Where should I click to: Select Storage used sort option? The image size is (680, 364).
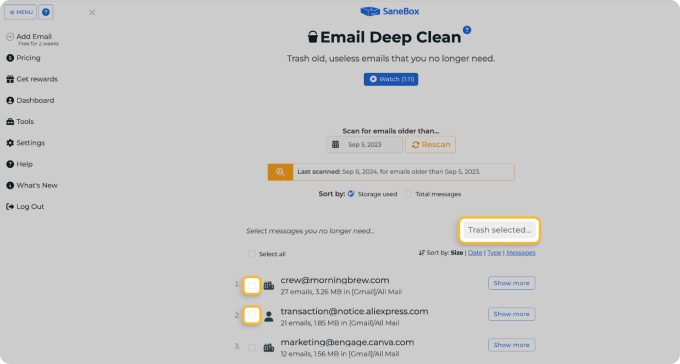[x=351, y=194]
